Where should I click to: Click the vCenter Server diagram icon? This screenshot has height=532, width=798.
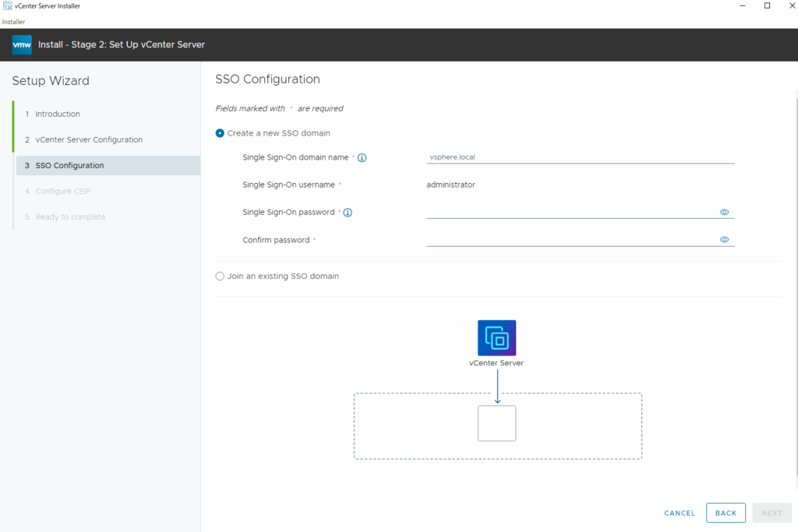pyautogui.click(x=496, y=338)
